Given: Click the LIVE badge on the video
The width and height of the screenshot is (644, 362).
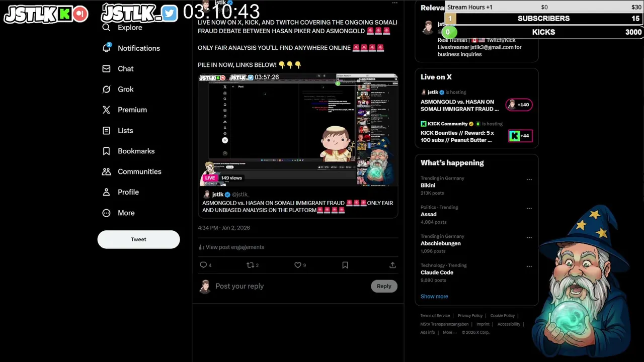Looking at the screenshot, I should (x=210, y=178).
